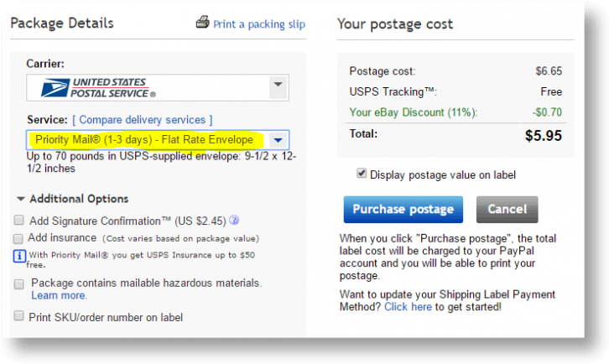
Task: Enable Add Signature Confirmation checkbox
Action: point(18,221)
